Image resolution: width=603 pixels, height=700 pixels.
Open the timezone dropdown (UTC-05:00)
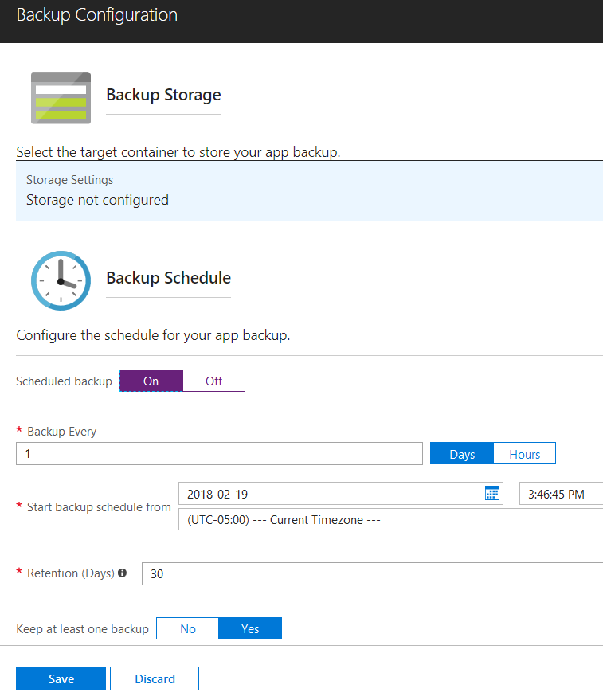pyautogui.click(x=391, y=520)
